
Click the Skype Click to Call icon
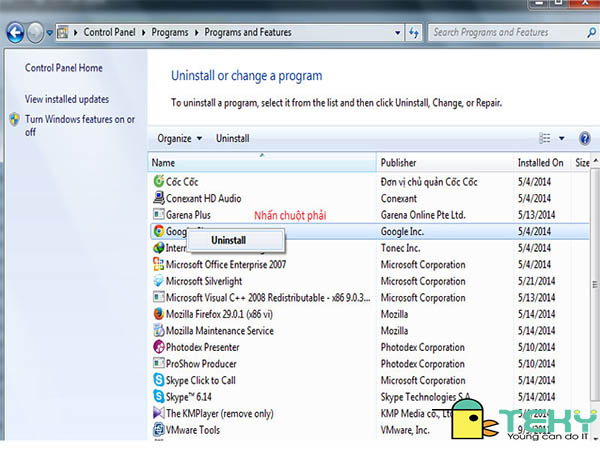pos(158,380)
